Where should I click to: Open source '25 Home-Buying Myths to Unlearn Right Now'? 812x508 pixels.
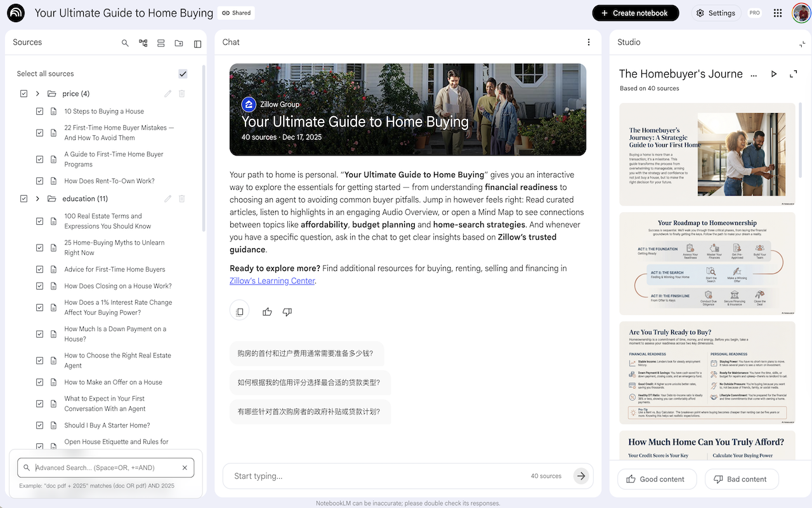[x=114, y=248]
